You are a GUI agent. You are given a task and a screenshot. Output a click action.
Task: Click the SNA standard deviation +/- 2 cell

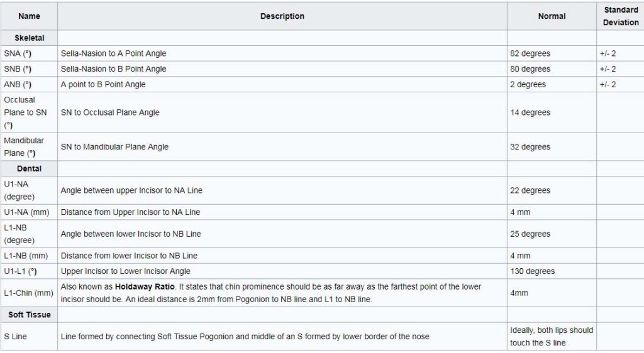pyautogui.click(x=608, y=53)
